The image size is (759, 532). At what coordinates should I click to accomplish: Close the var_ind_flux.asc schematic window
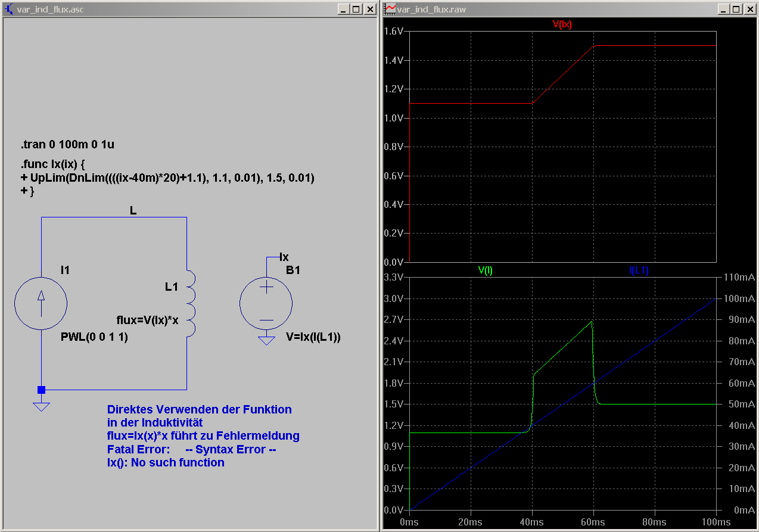pyautogui.click(x=370, y=9)
